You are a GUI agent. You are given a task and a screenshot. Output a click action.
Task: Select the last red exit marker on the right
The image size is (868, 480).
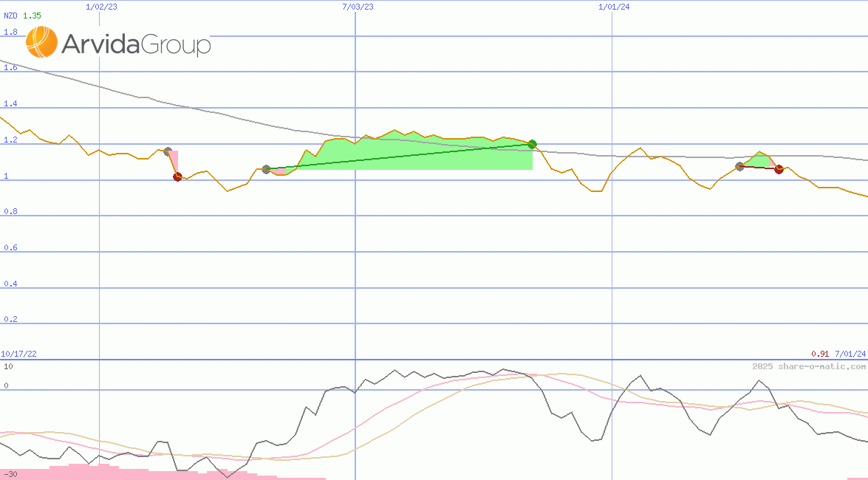[779, 169]
